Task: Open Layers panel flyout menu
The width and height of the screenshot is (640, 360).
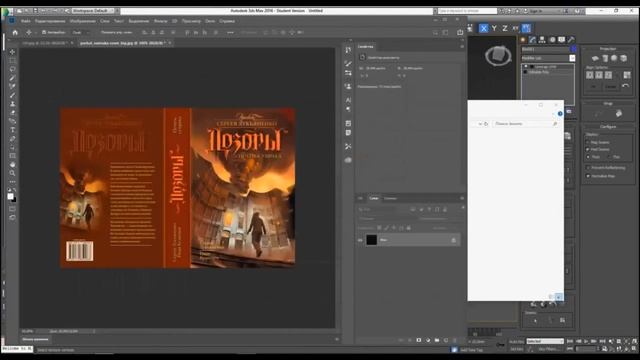Action: [x=462, y=198]
